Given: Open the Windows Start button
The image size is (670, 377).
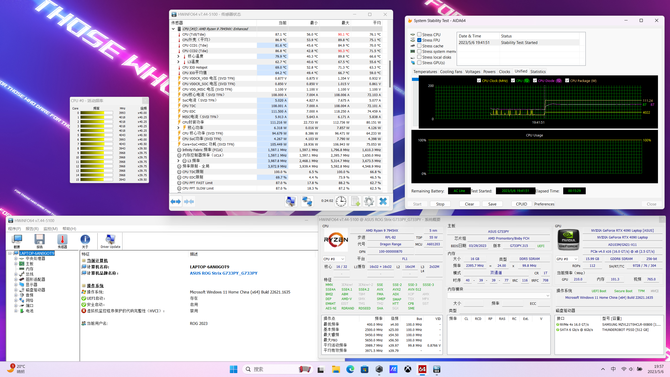Looking at the screenshot, I should (x=233, y=369).
